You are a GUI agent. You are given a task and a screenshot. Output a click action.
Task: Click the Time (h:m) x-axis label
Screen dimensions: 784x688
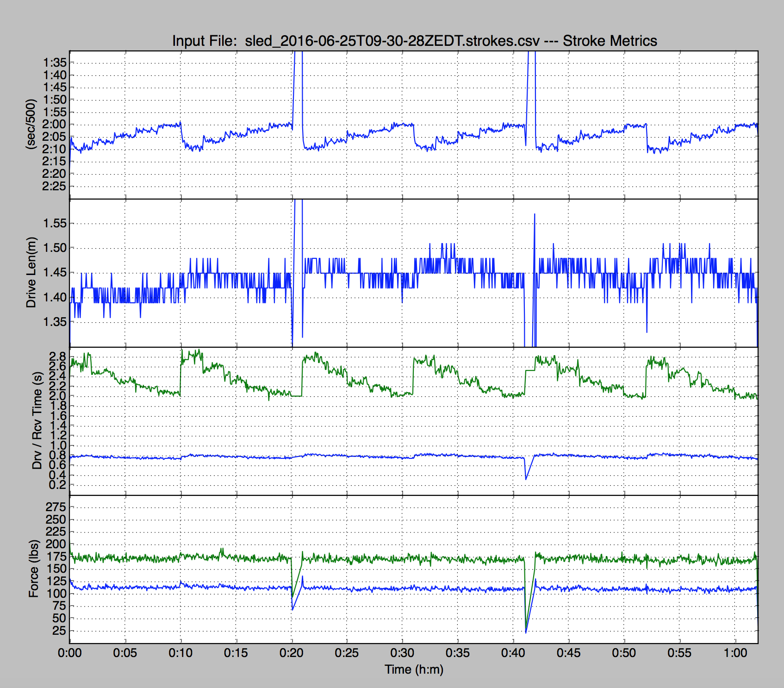click(x=414, y=669)
